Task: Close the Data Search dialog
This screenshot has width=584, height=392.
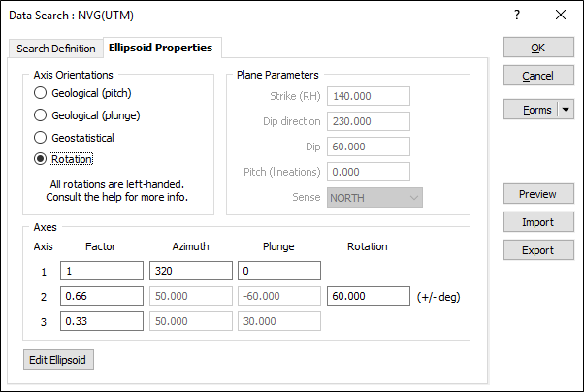Action: pos(561,15)
